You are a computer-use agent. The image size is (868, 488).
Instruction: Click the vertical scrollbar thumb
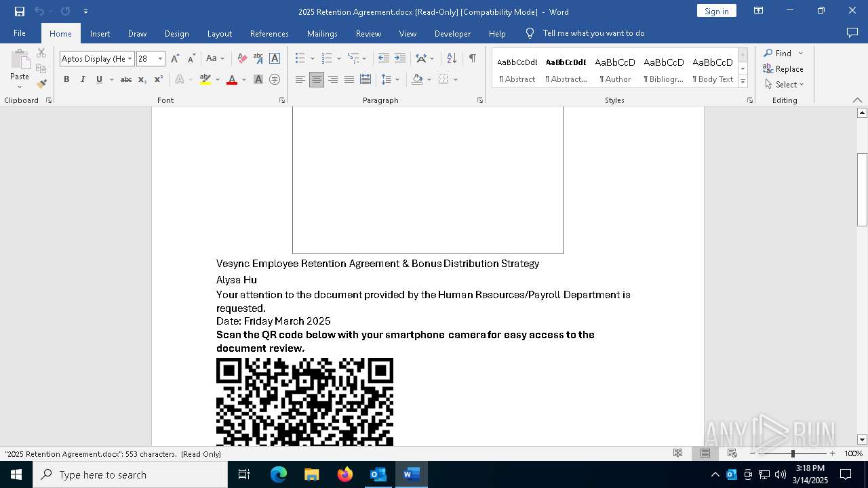pos(862,190)
